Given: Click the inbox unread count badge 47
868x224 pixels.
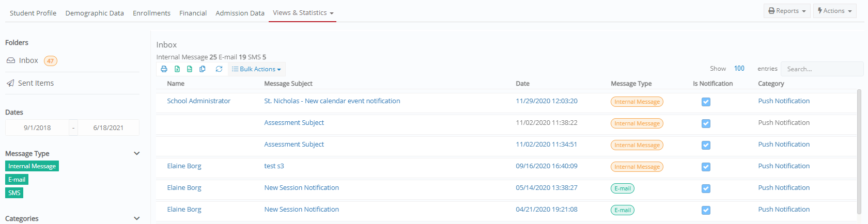Looking at the screenshot, I should pyautogui.click(x=51, y=61).
